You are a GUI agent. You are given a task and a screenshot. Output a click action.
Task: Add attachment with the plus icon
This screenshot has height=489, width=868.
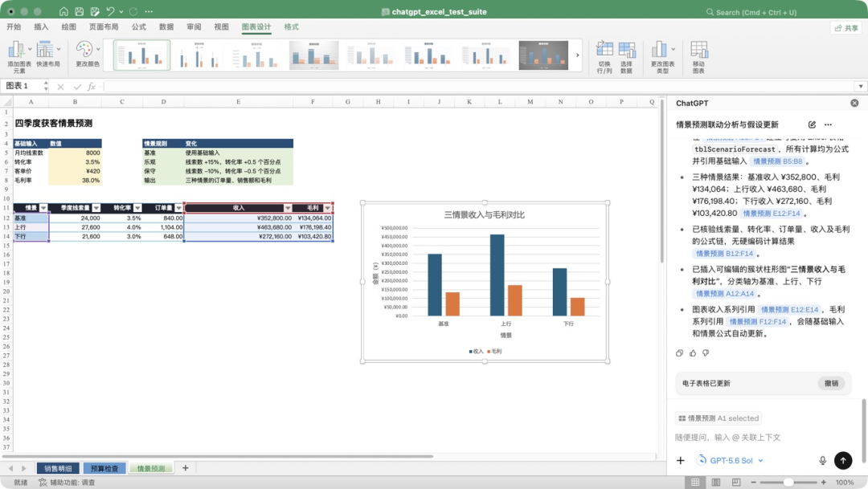681,460
